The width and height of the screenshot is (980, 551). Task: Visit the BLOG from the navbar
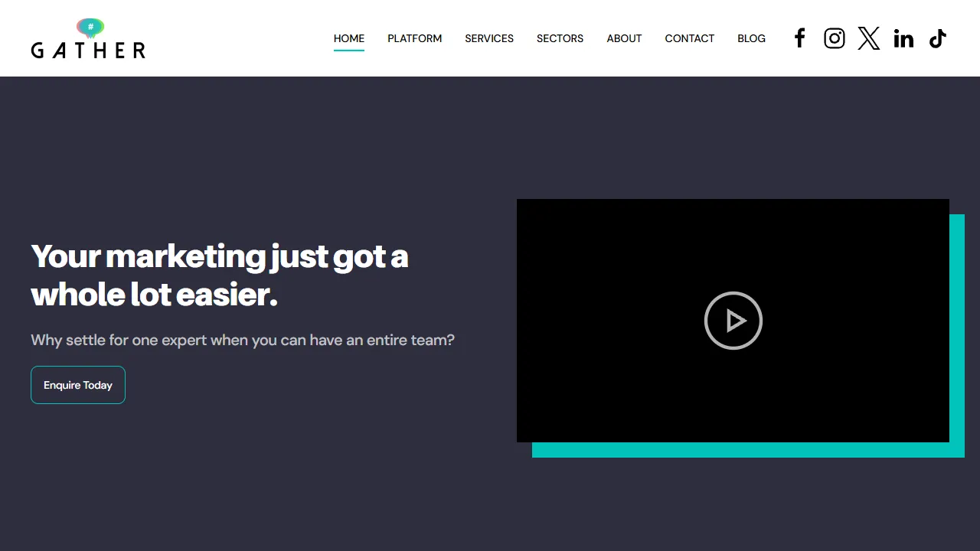pyautogui.click(x=751, y=38)
